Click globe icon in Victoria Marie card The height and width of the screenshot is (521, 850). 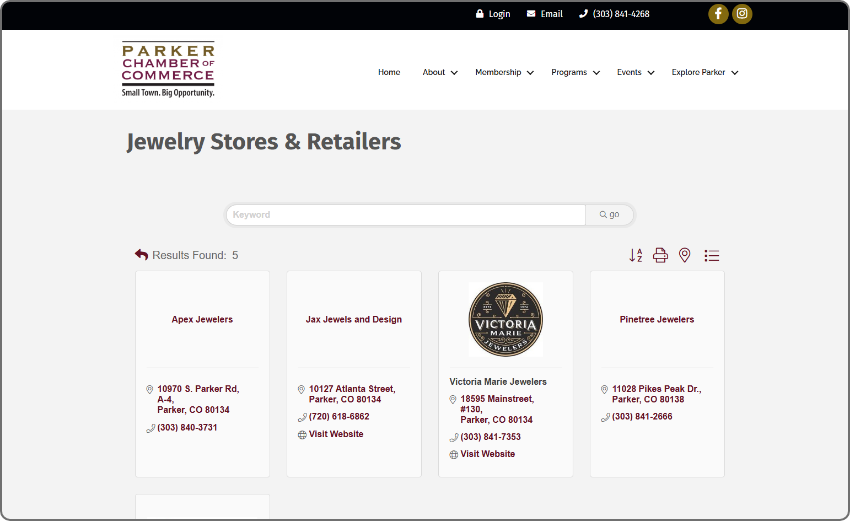pos(454,455)
